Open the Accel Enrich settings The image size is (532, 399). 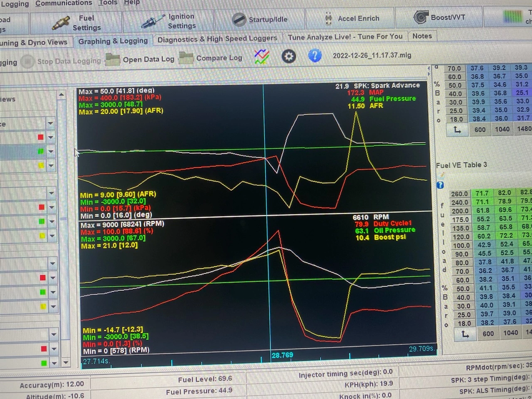[351, 18]
